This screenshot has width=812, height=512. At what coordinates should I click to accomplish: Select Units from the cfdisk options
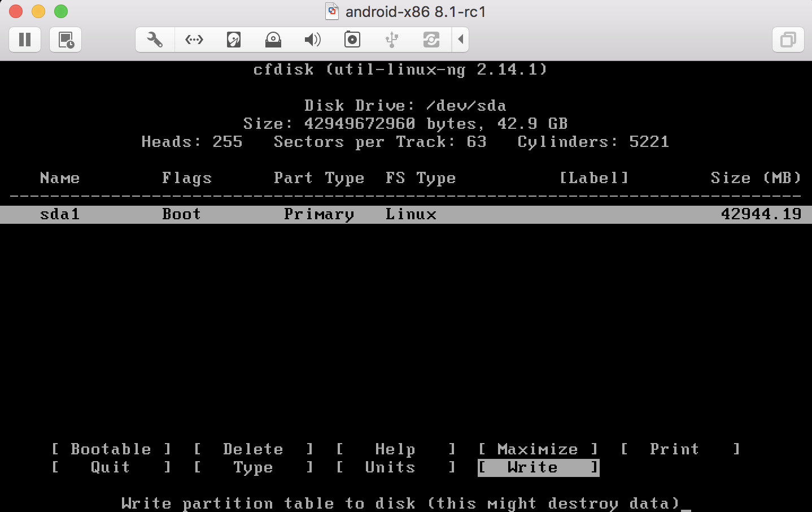tap(390, 467)
